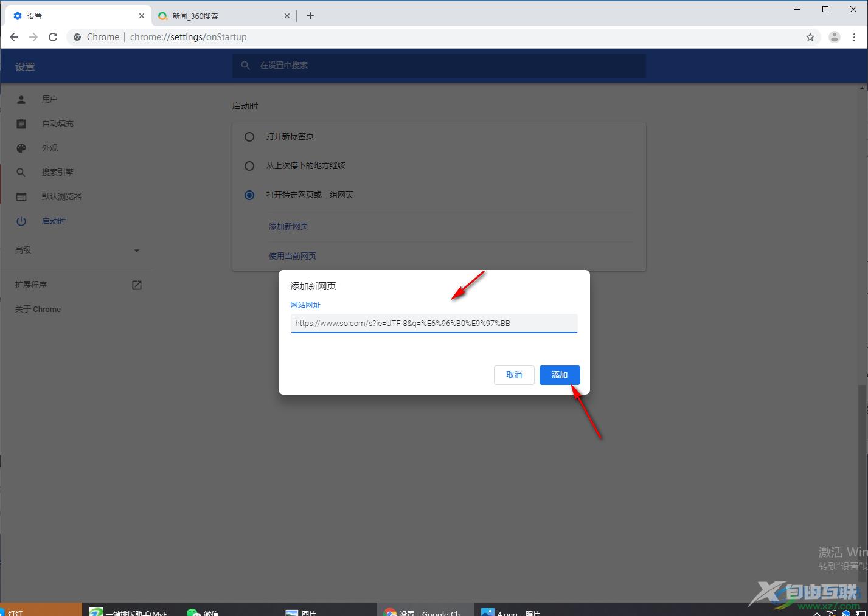Image resolution: width=868 pixels, height=616 pixels.
Task: Click the 使用当前网页 link
Action: tap(293, 256)
